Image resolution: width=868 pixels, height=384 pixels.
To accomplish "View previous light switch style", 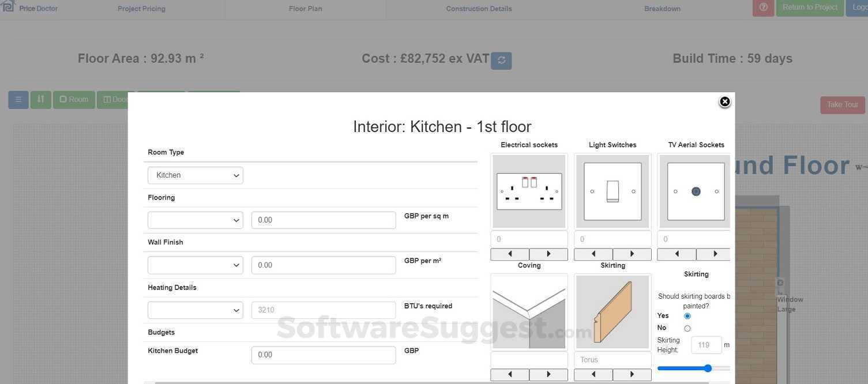I will [593, 253].
